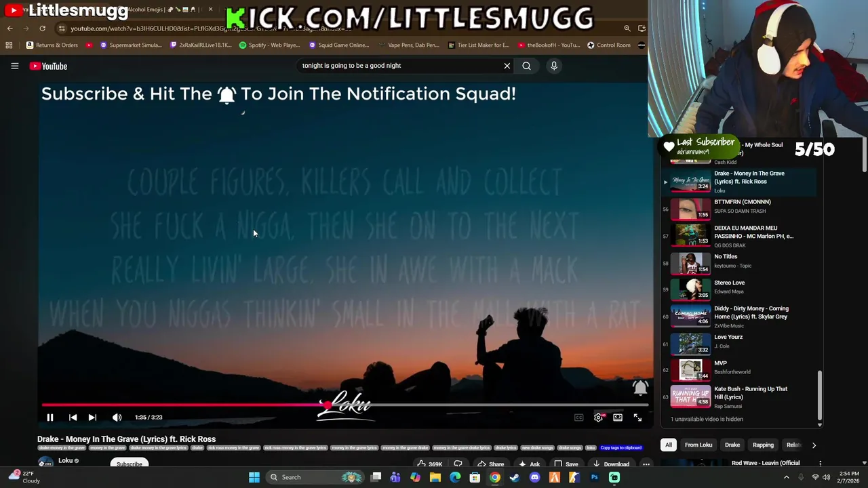The width and height of the screenshot is (868, 488).
Task: Pause the video with the pause button
Action: 50,418
